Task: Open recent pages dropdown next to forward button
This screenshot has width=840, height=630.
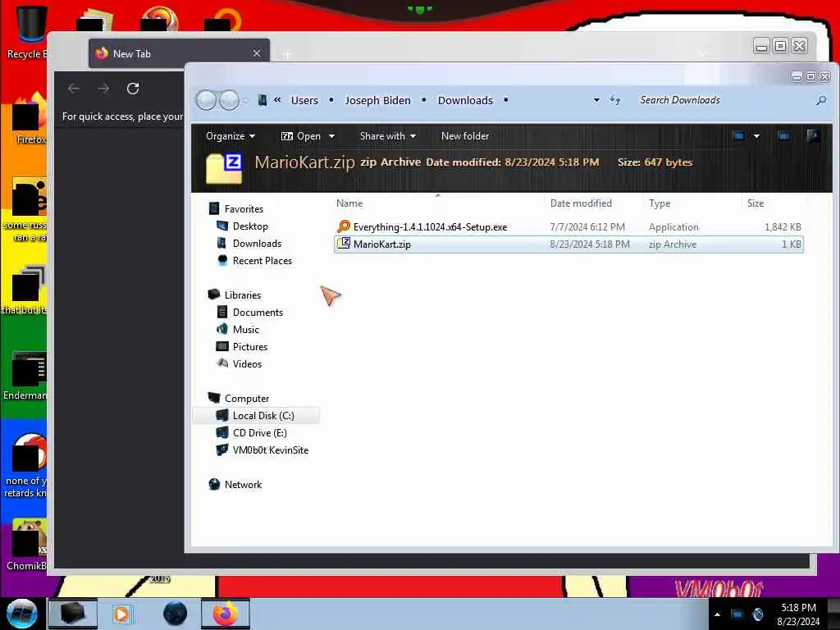Action: coord(245,100)
